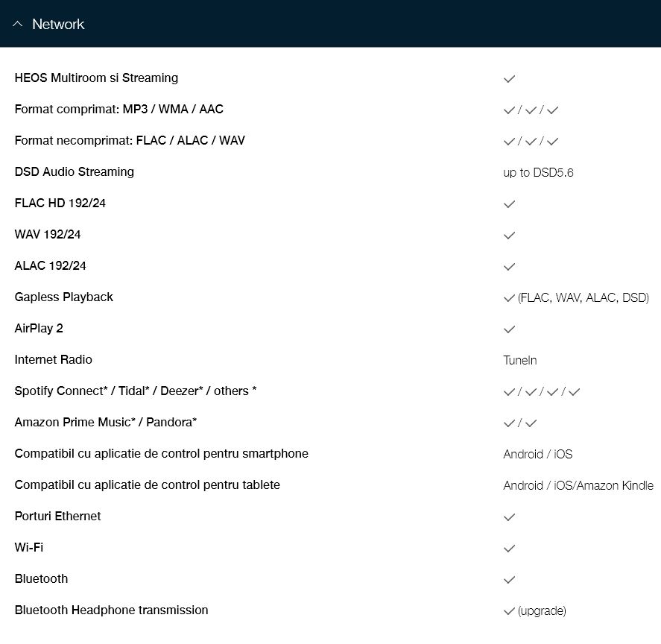Select the DSD Audio Streaming label
This screenshot has width=661, height=644.
(75, 171)
